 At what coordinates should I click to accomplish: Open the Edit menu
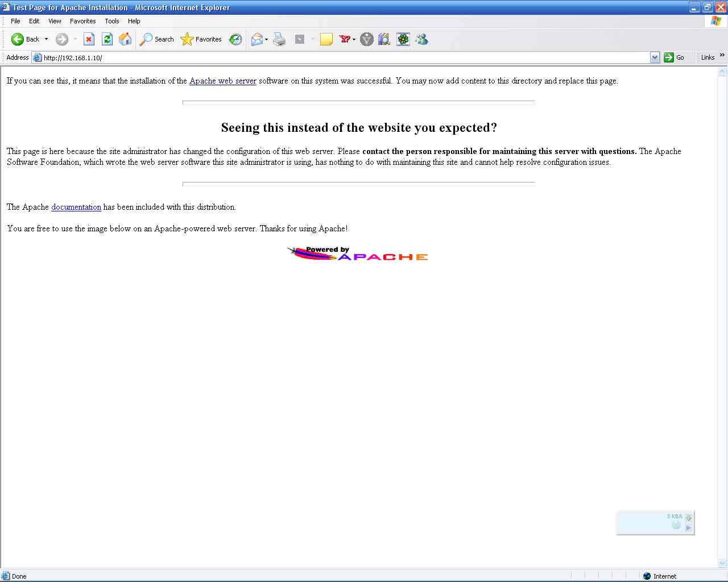(x=34, y=21)
